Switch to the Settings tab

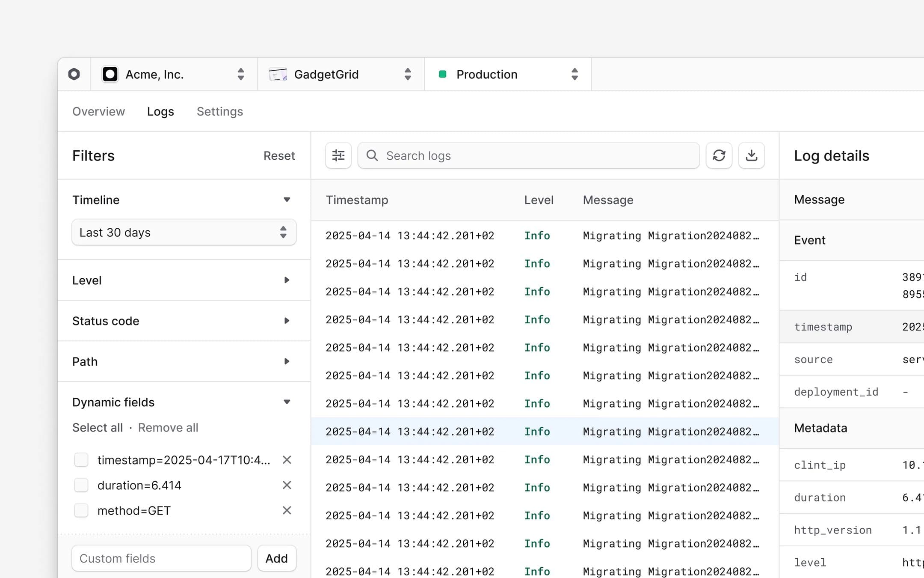tap(220, 111)
